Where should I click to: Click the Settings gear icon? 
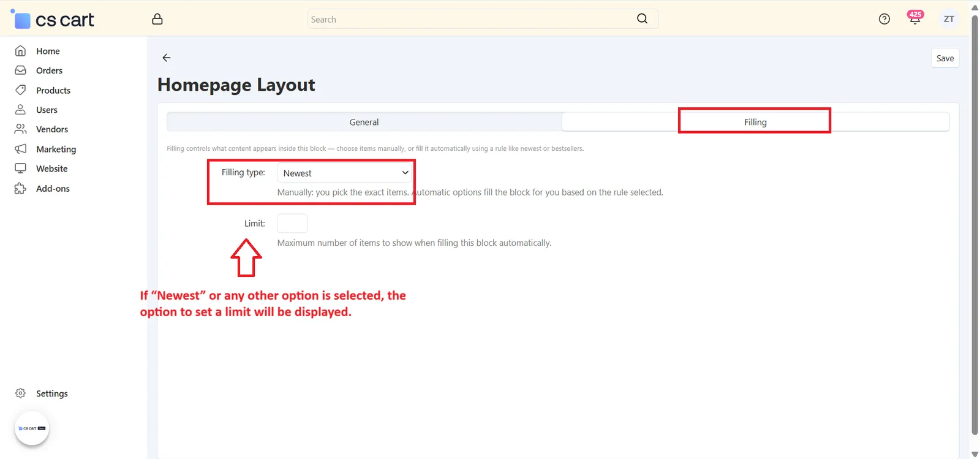click(x=20, y=393)
